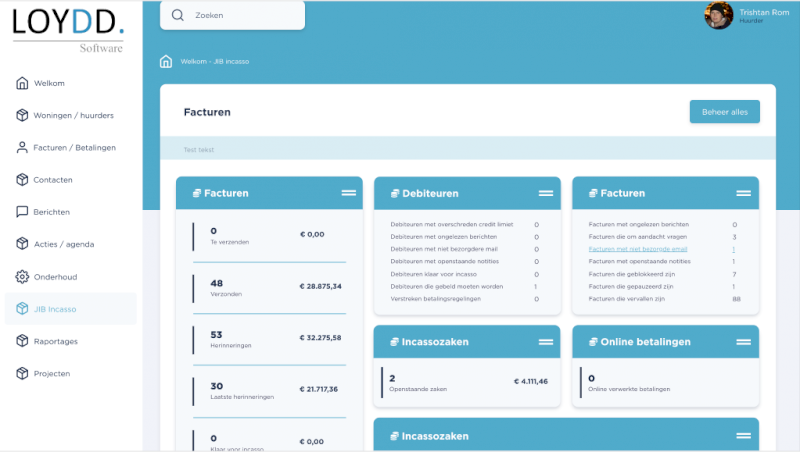Open the user profile avatar

[x=718, y=15]
